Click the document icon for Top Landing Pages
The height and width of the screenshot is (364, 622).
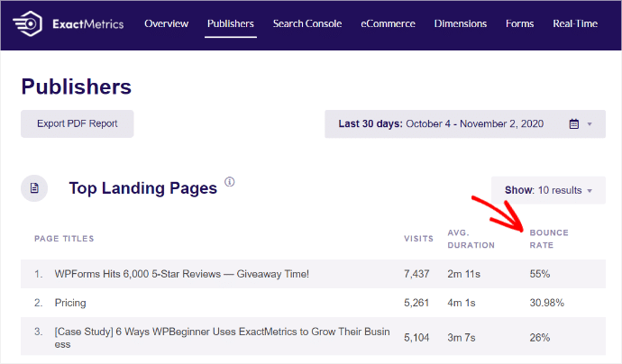(34, 188)
